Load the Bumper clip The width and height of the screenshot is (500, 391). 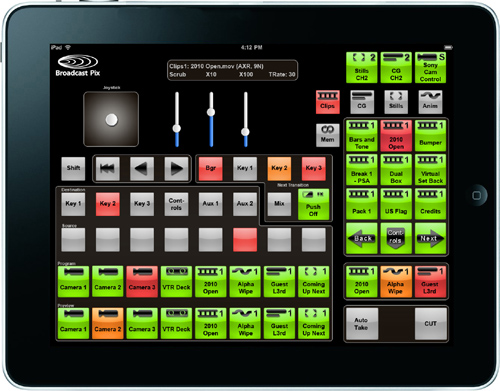coord(430,136)
